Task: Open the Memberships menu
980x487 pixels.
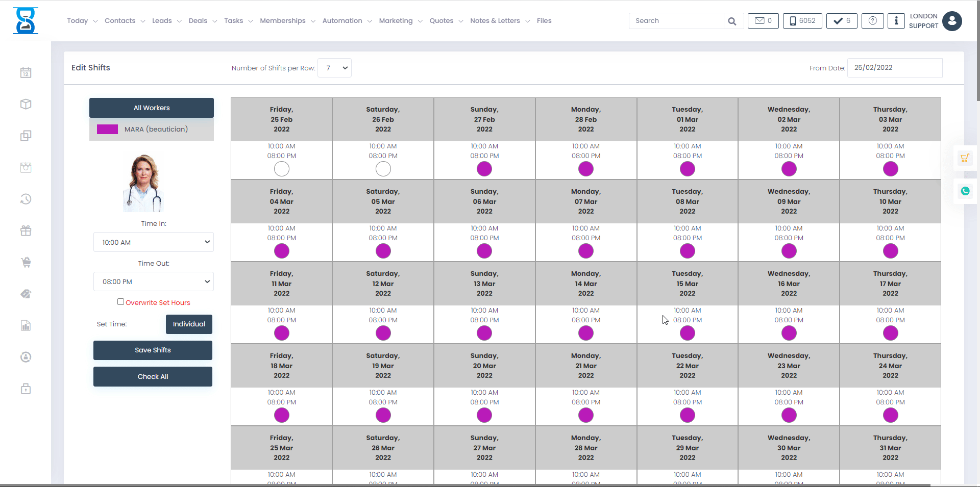Action: tap(283, 20)
